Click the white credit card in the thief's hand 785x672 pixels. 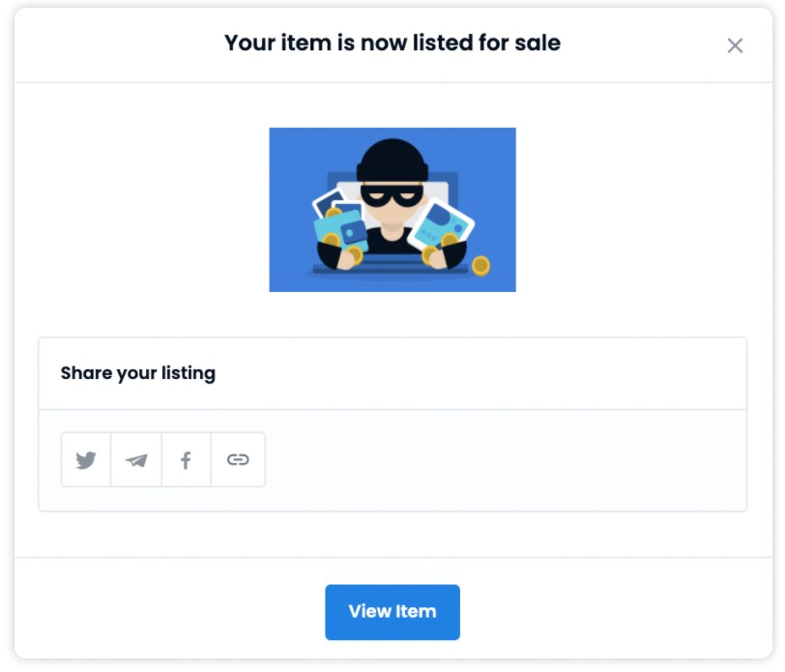443,225
